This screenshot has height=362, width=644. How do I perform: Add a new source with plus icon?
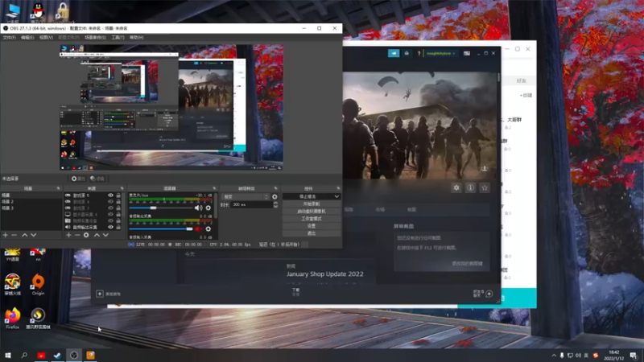(x=68, y=235)
